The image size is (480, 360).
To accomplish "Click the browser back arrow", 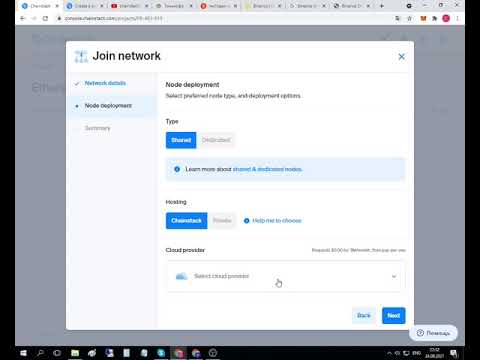I will point(23,18).
